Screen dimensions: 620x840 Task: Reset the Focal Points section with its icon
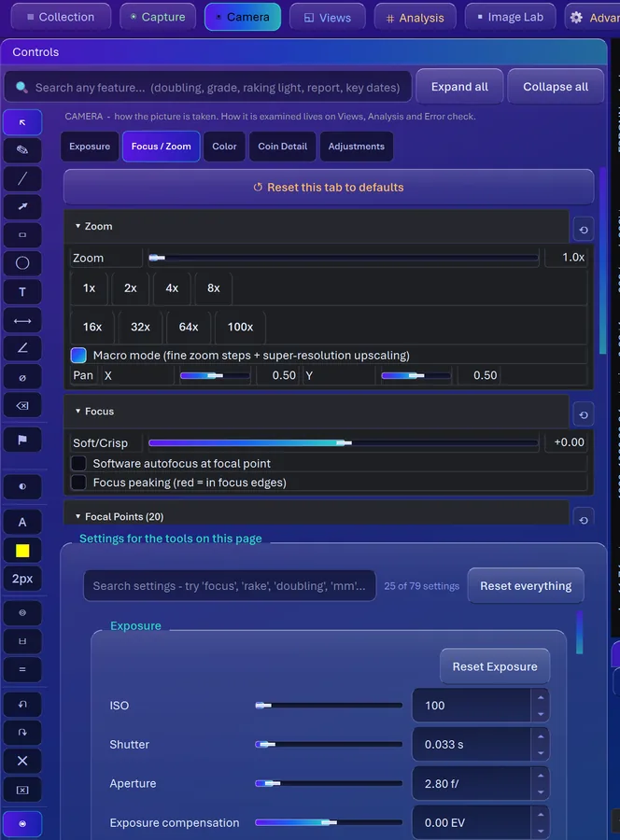tap(584, 519)
